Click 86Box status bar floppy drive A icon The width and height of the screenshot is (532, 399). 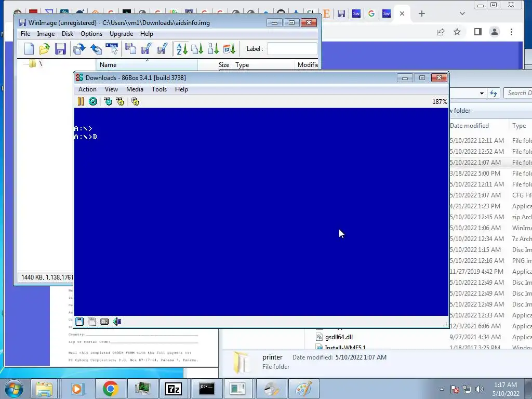(79, 322)
